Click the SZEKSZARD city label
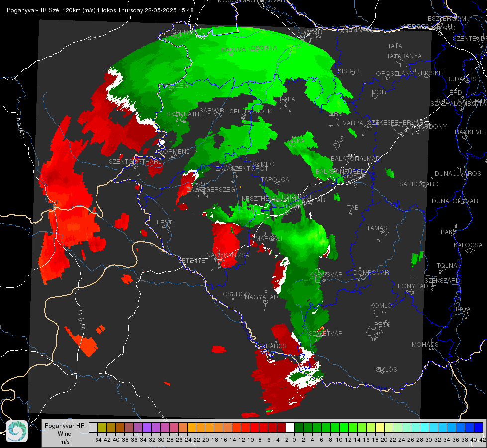This screenshot has width=487, height=448. click(x=442, y=281)
